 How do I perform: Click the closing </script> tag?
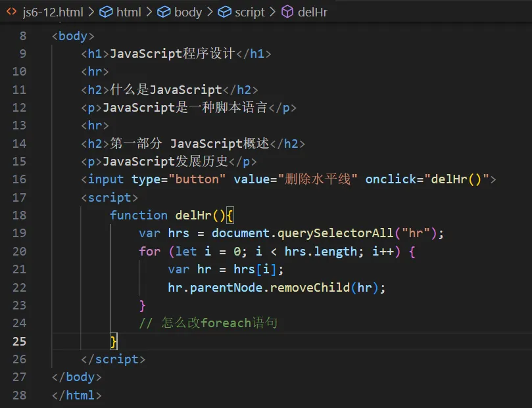[113, 359]
